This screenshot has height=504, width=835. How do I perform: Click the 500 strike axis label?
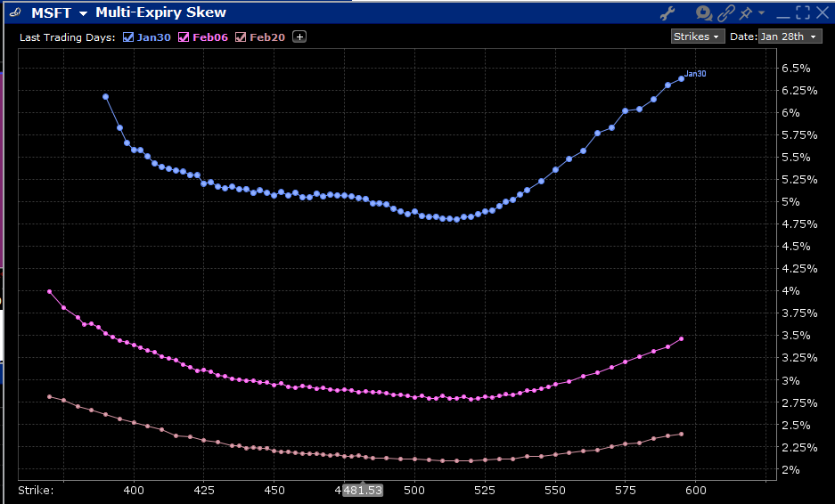point(414,490)
